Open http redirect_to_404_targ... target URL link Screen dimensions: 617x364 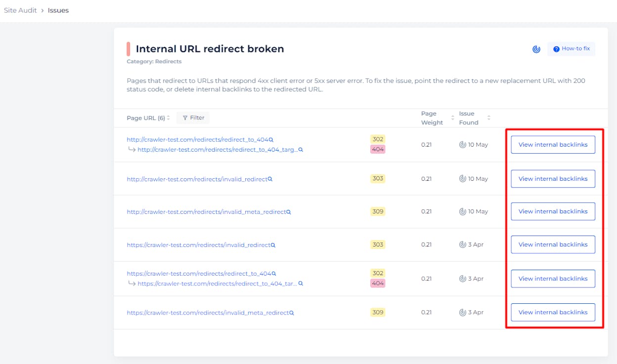pyautogui.click(x=218, y=150)
